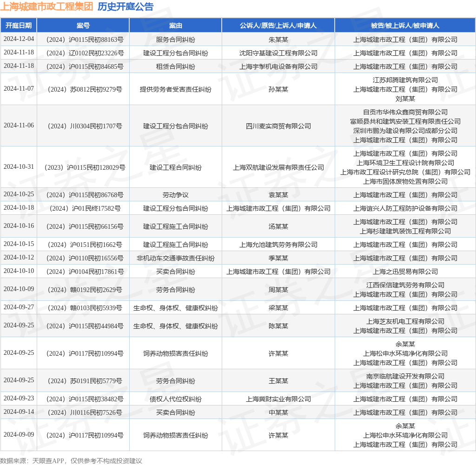The width and height of the screenshot is (476, 465).
Task: Click plaintiff 朱某某
Action: click(x=278, y=40)
